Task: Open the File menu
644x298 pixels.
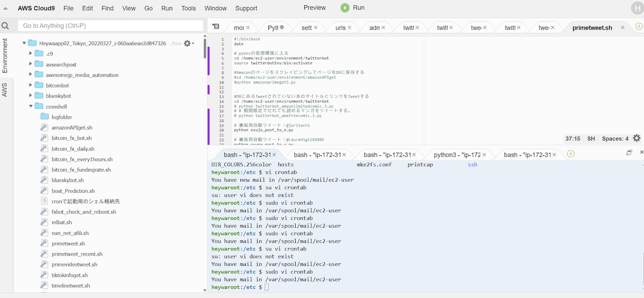Action: (x=68, y=8)
